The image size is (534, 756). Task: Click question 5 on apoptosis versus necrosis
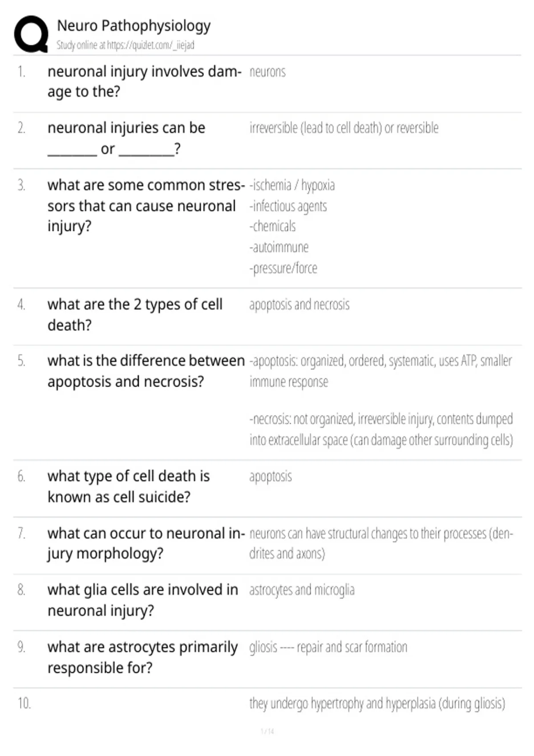[146, 371]
